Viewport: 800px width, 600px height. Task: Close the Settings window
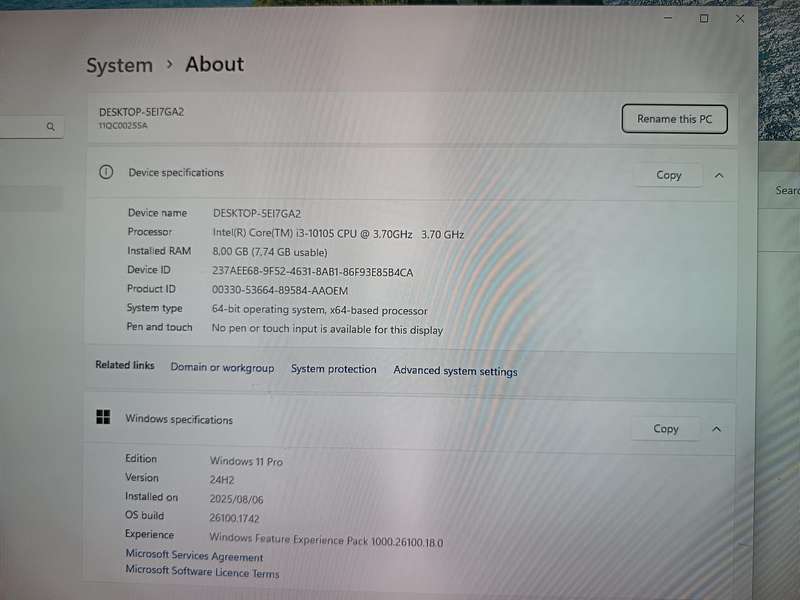pyautogui.click(x=740, y=19)
